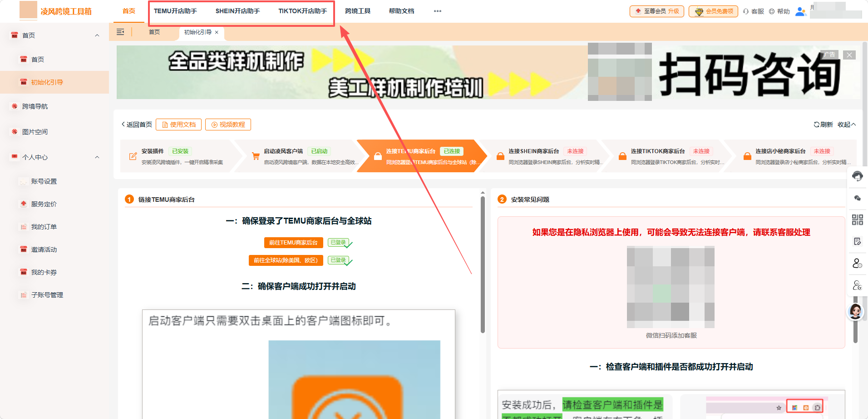Toggle sidebar collapse hamburger icon

(120, 32)
